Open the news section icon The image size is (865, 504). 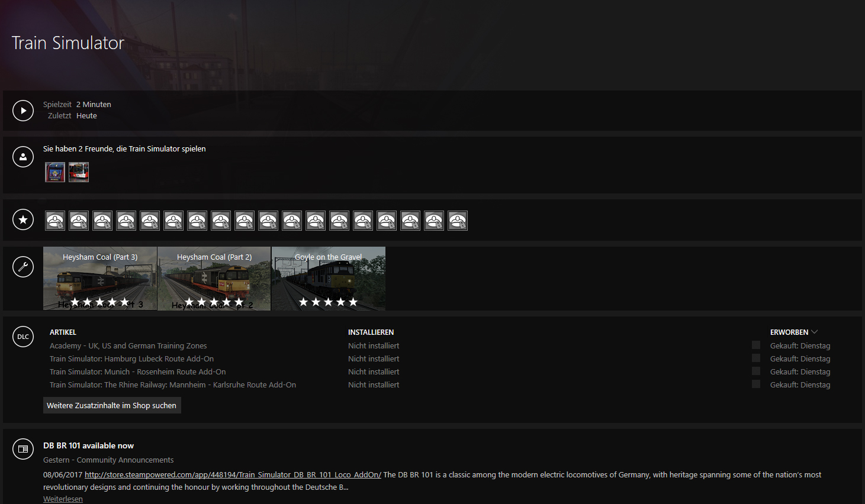tap(23, 449)
